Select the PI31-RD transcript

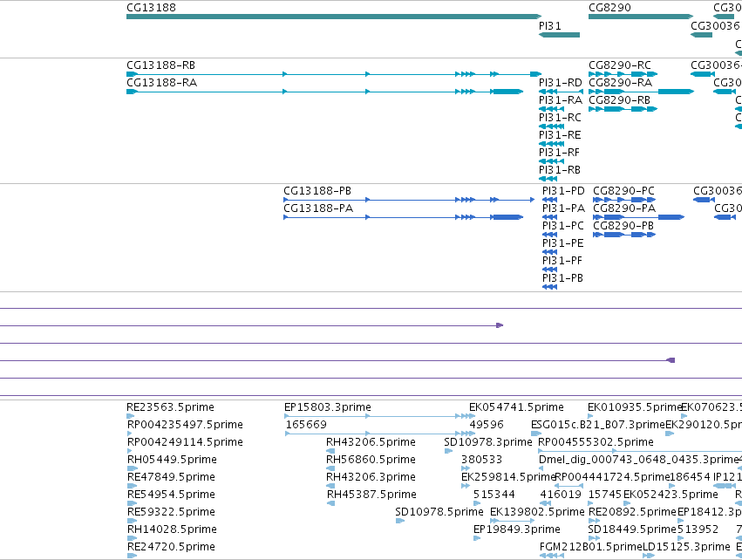(561, 92)
